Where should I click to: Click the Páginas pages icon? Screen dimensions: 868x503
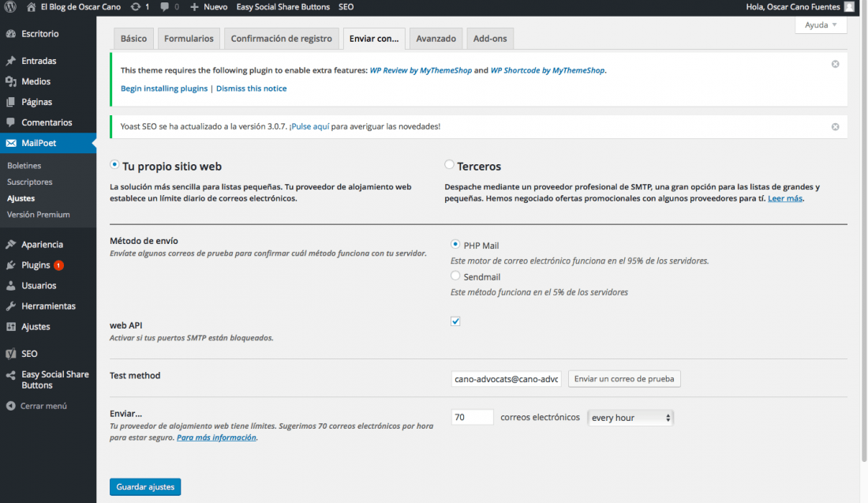pos(10,102)
